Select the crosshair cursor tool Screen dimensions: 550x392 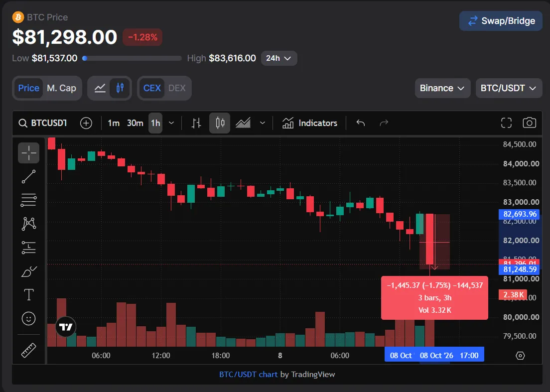29,153
